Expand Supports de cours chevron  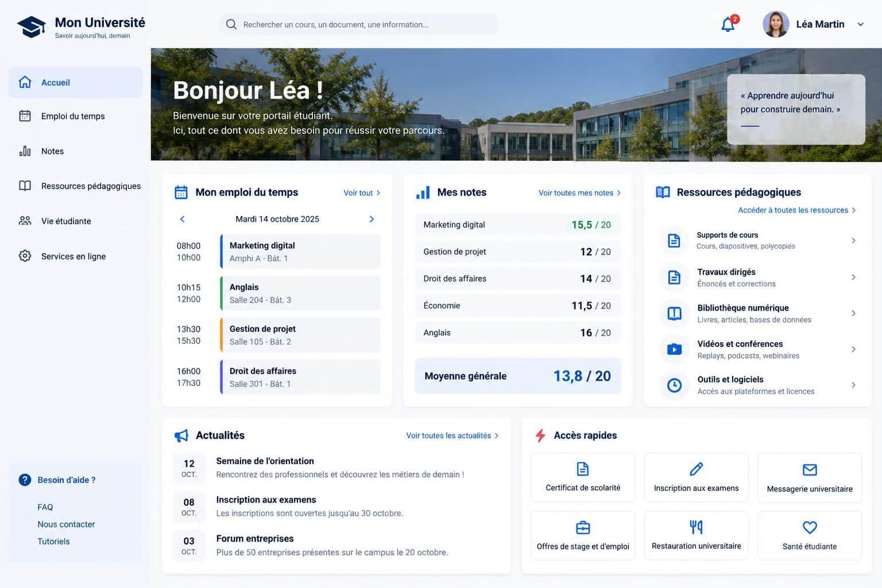pos(853,241)
